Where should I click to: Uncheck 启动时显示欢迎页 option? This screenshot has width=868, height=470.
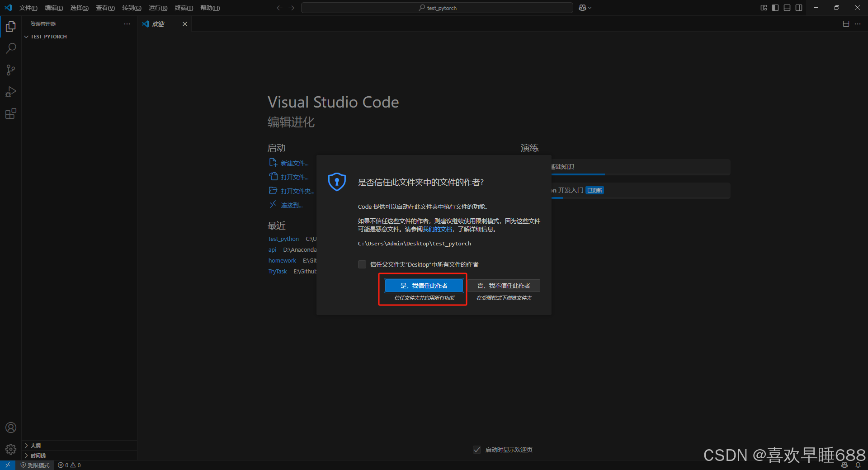[477, 450]
